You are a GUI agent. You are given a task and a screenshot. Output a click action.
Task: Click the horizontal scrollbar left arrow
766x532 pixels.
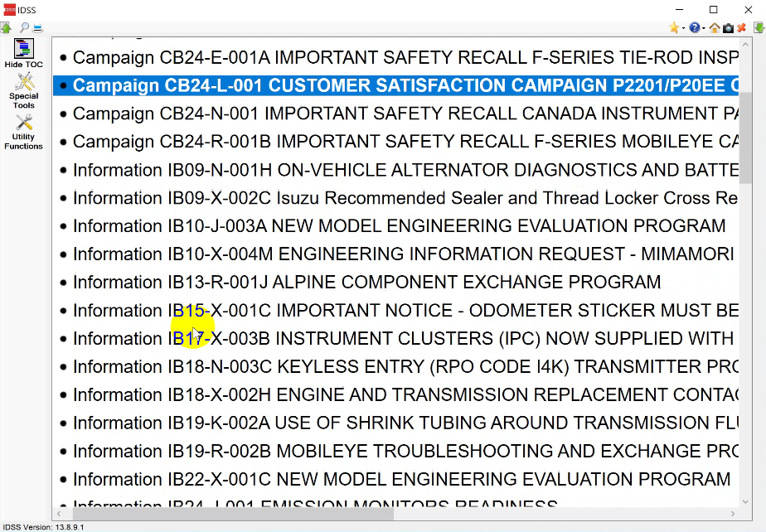58,514
